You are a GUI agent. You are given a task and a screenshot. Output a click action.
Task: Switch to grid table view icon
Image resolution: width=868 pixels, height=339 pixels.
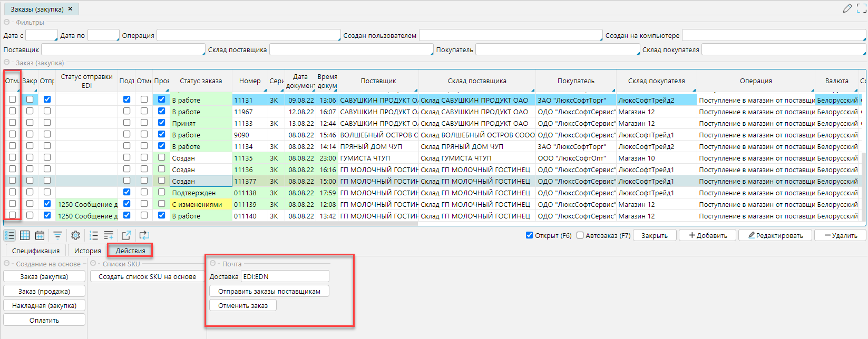tap(25, 235)
